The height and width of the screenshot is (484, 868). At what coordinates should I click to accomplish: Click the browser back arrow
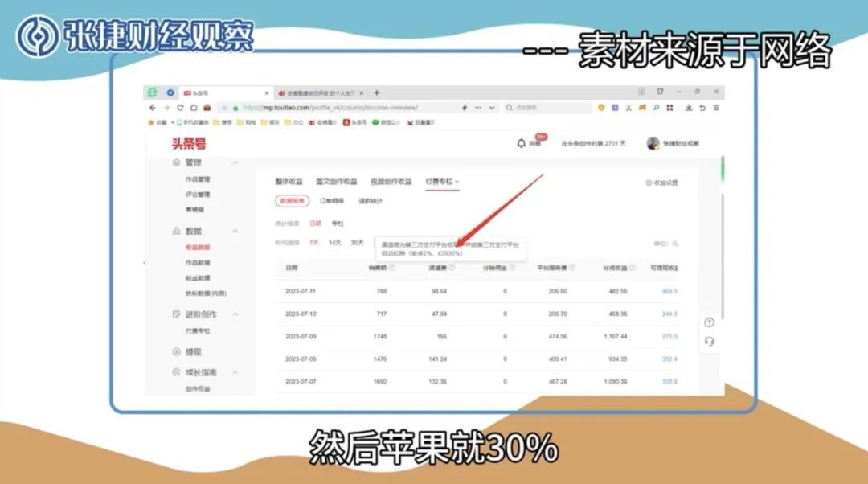(153, 108)
